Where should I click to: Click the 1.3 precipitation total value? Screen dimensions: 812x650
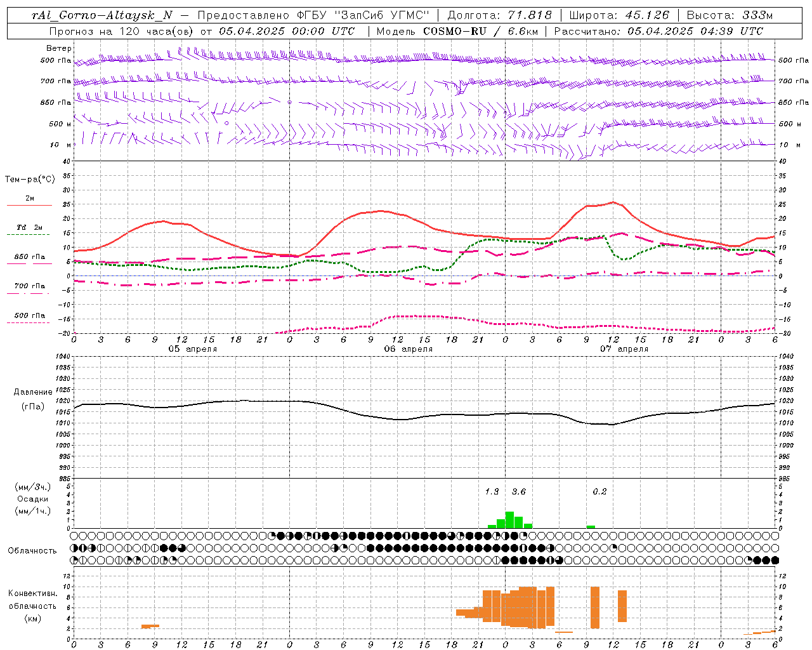pos(492,492)
